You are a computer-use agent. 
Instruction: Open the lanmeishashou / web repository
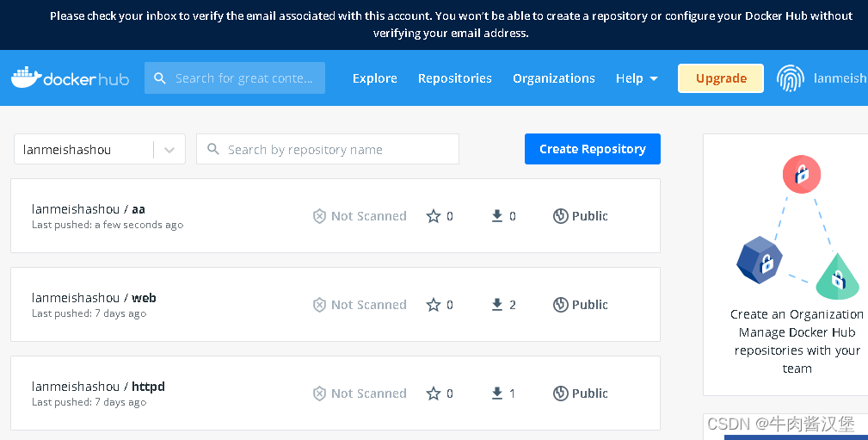(94, 298)
